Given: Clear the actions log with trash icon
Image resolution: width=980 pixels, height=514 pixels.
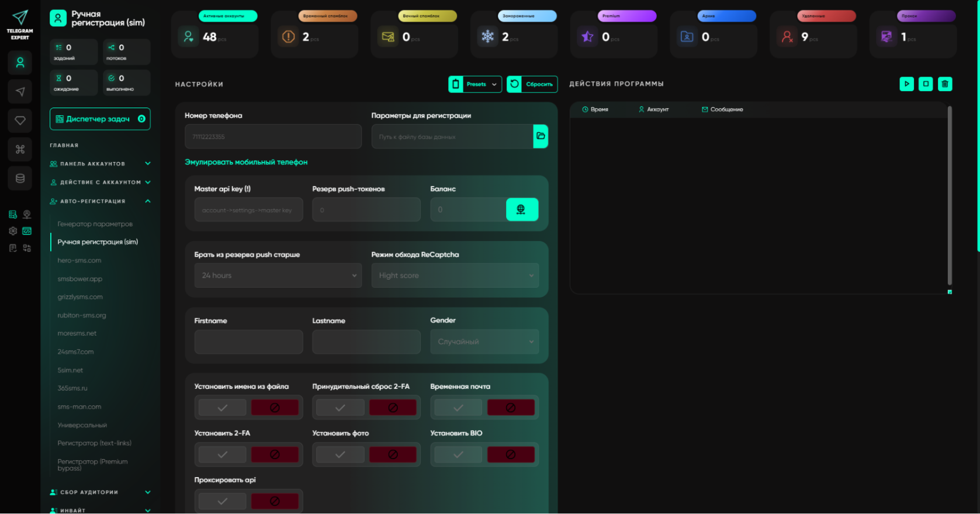Looking at the screenshot, I should coord(945,84).
